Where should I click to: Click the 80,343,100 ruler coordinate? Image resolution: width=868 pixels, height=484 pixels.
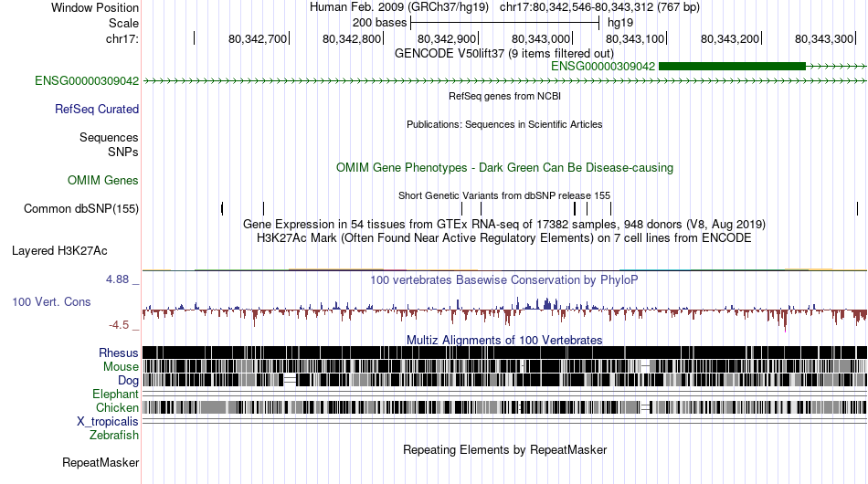[x=635, y=38]
